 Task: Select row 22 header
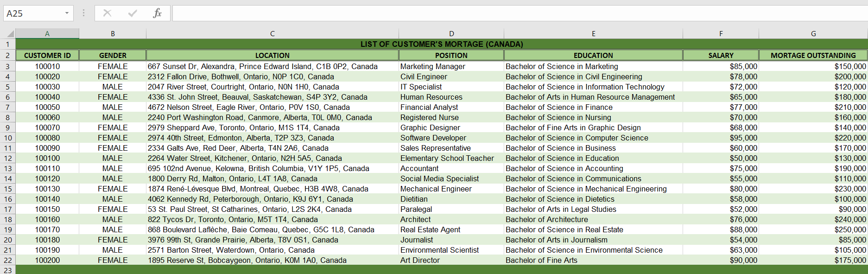coord(8,260)
